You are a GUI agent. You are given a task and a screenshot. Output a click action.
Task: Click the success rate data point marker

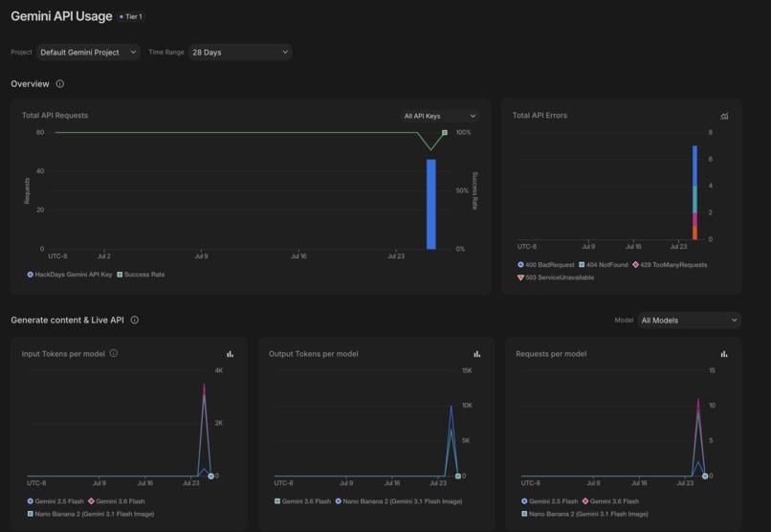click(445, 133)
